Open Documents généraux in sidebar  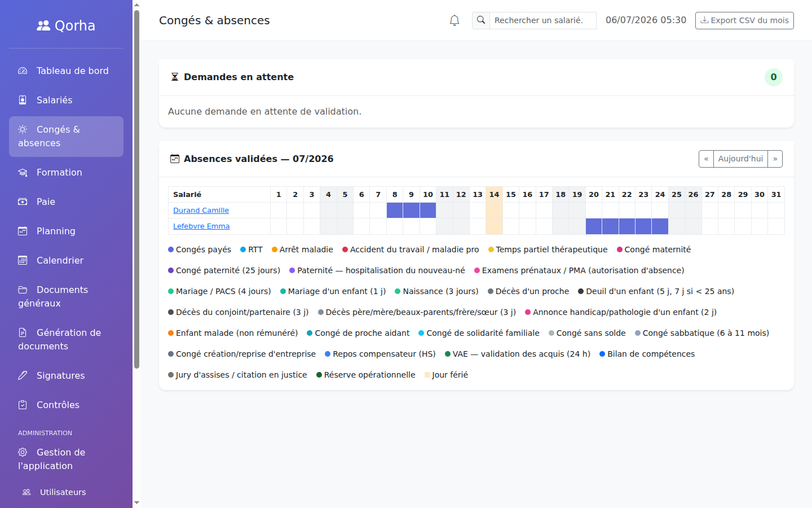pyautogui.click(x=66, y=296)
